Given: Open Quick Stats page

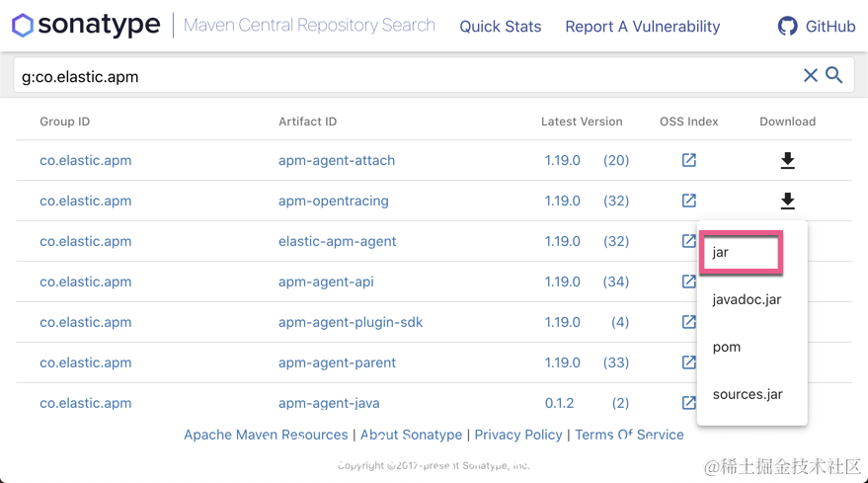Looking at the screenshot, I should [501, 27].
